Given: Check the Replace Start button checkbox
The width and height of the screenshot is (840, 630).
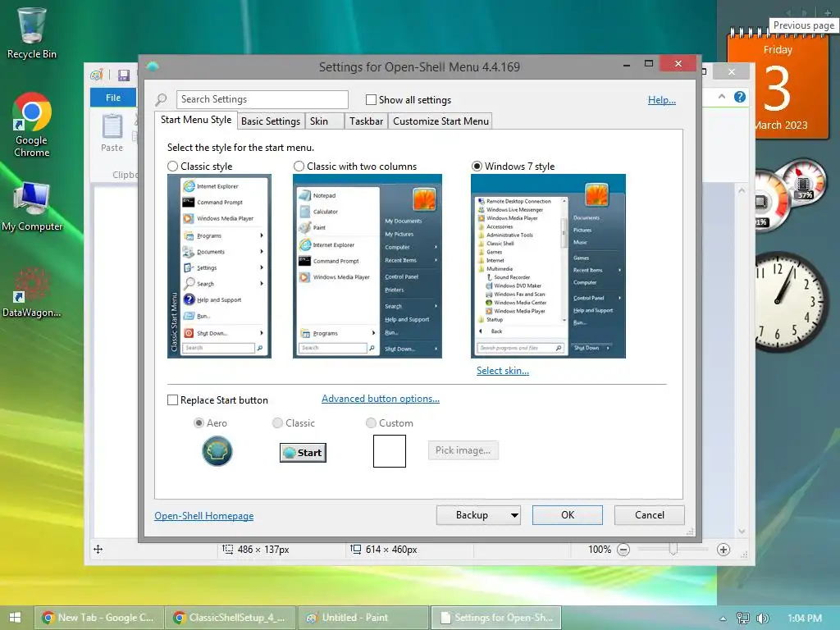Looking at the screenshot, I should 172,400.
